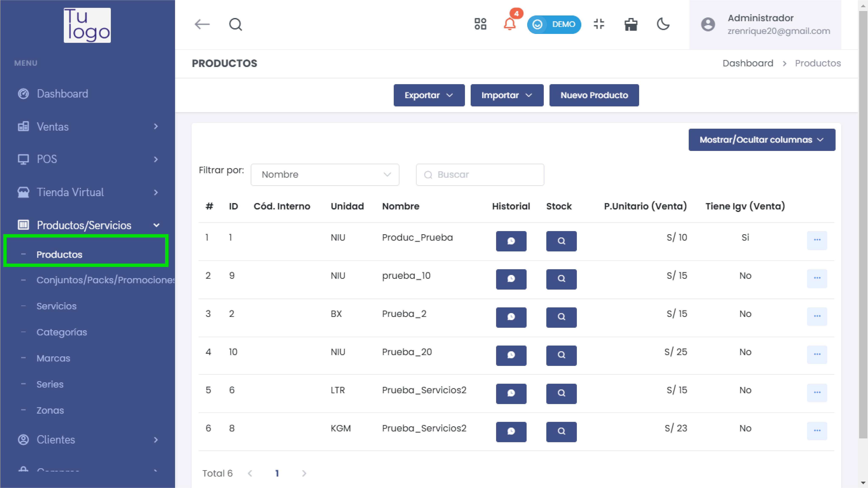Click the gift box icon in header
868x488 pixels.
pos(630,24)
